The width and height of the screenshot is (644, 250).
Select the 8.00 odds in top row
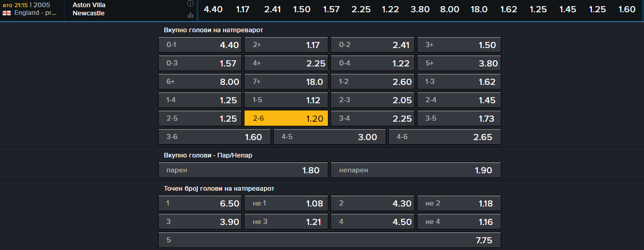pyautogui.click(x=450, y=10)
